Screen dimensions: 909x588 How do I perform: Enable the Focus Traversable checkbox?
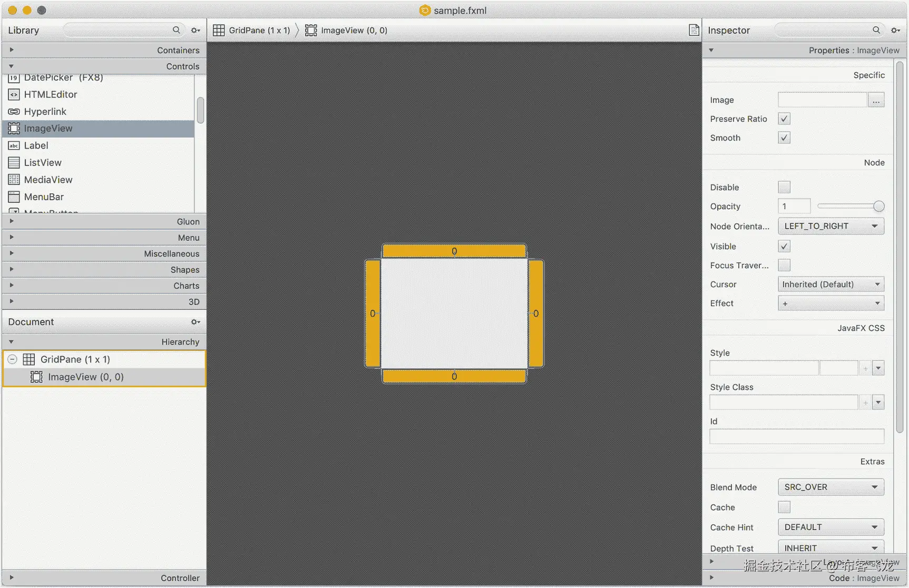[784, 266]
